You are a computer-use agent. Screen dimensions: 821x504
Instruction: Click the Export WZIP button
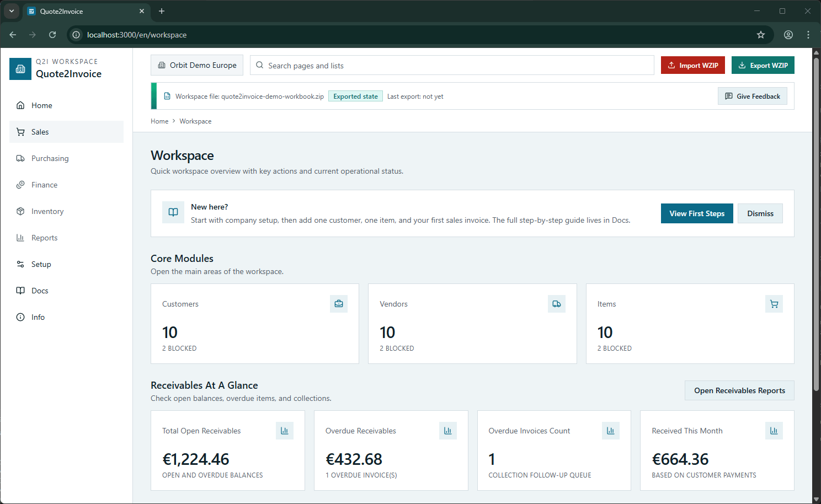tap(763, 65)
